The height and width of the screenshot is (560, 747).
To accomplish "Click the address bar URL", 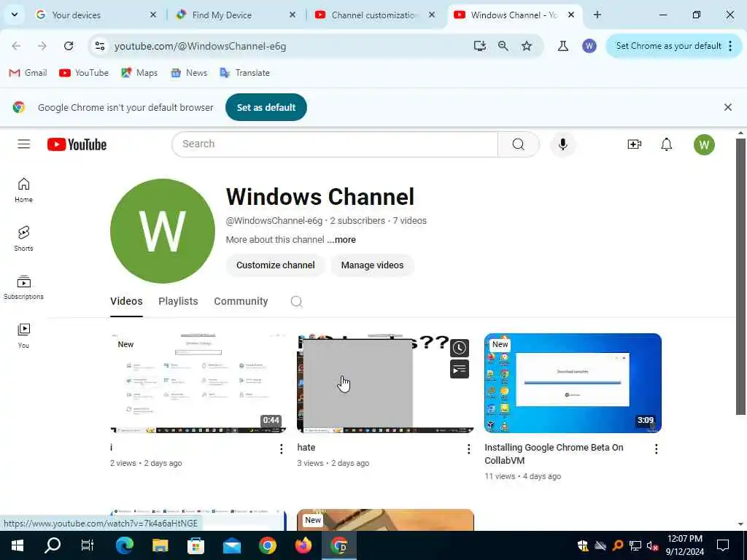I will point(200,46).
